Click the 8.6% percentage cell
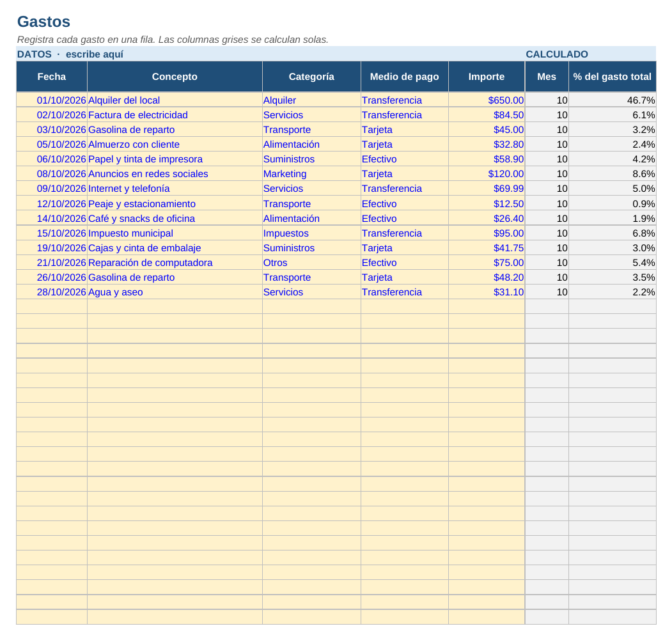This screenshot has height=640, width=672. pyautogui.click(x=613, y=174)
